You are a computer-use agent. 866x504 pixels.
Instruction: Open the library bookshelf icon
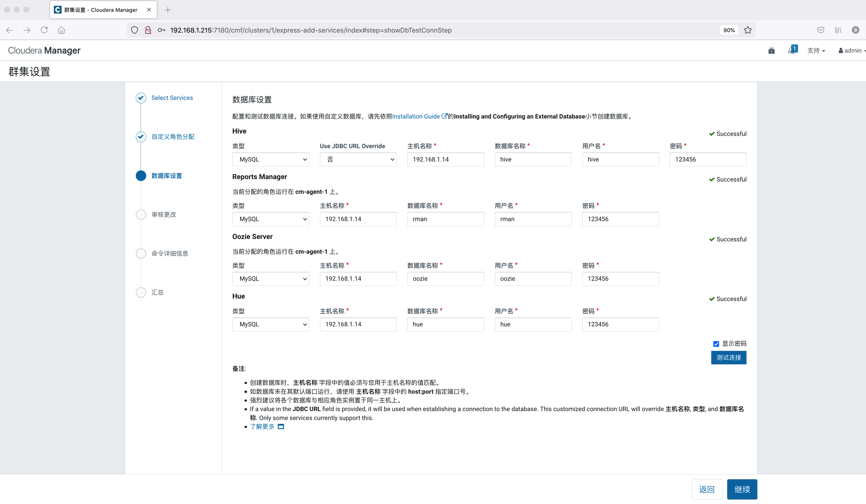tap(838, 30)
